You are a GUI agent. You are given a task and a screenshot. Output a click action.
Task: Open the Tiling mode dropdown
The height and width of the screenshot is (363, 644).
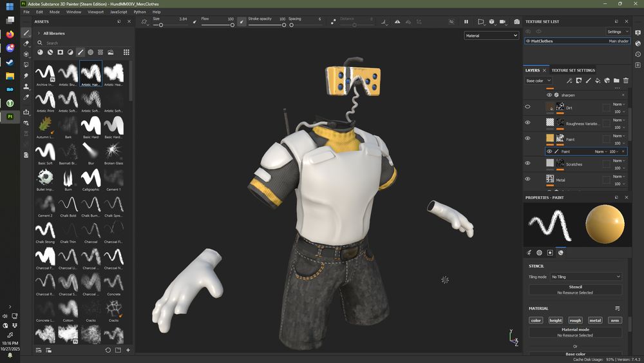[585, 277]
